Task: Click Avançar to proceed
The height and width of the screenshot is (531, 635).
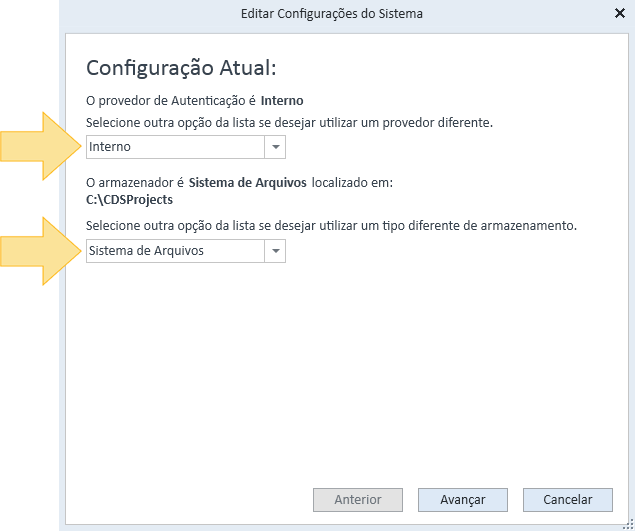Action: click(462, 499)
